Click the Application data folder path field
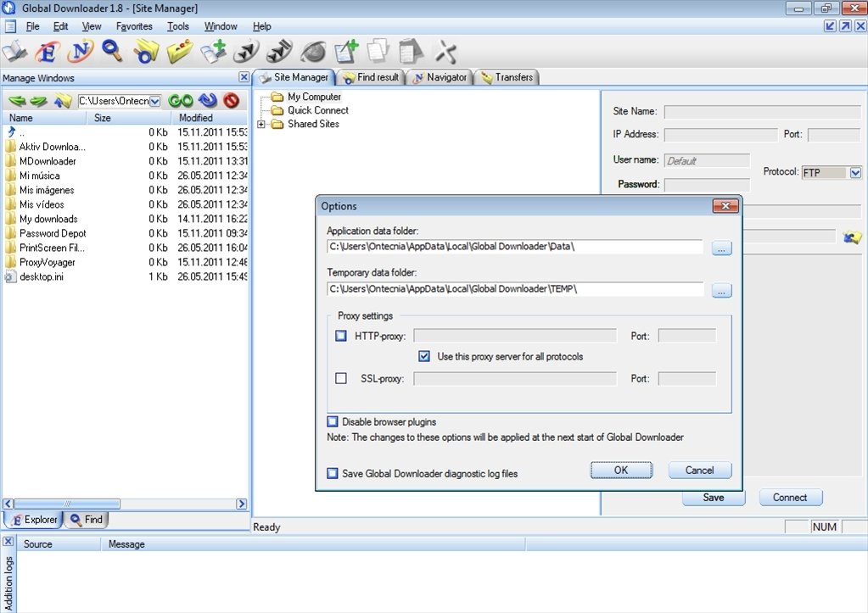The width and height of the screenshot is (868, 613). [x=515, y=247]
